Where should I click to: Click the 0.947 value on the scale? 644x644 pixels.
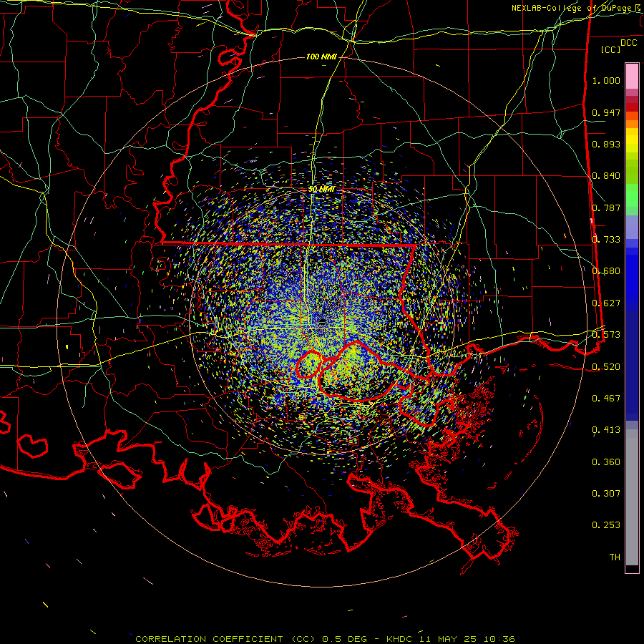606,112
